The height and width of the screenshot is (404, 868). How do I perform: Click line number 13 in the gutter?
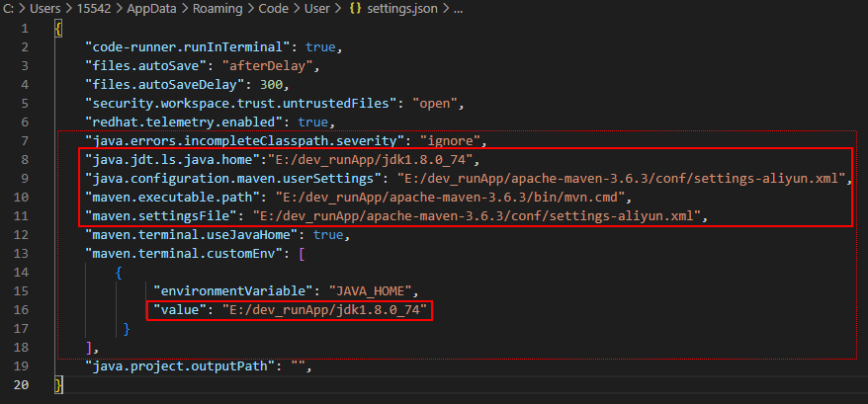pos(23,253)
